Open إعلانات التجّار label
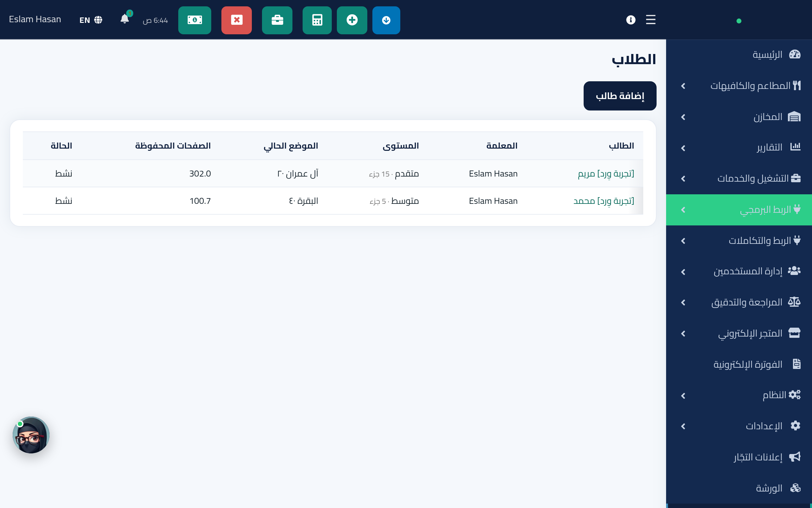The image size is (812, 508). (758, 457)
